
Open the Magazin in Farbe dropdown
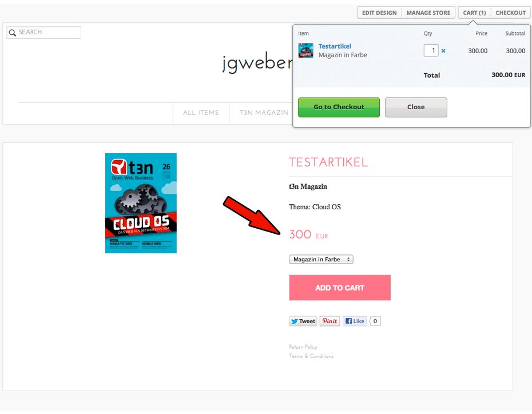[321, 260]
